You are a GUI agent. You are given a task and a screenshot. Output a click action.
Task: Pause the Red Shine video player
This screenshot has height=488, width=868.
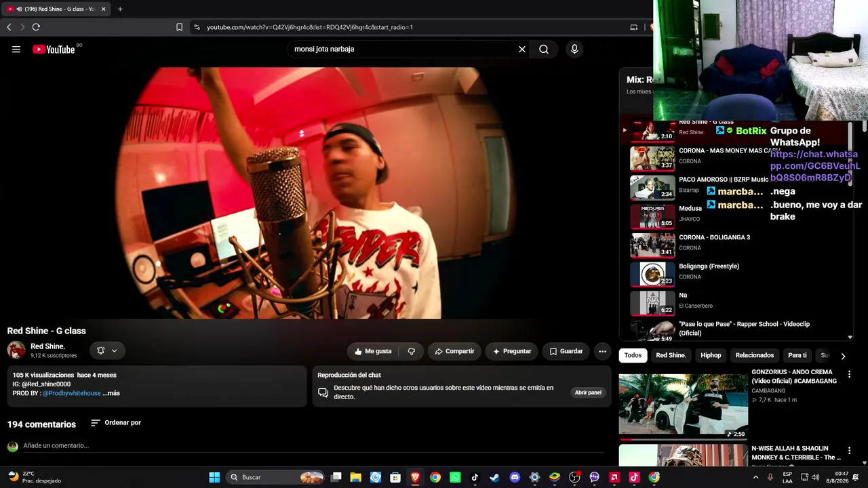pos(309,192)
